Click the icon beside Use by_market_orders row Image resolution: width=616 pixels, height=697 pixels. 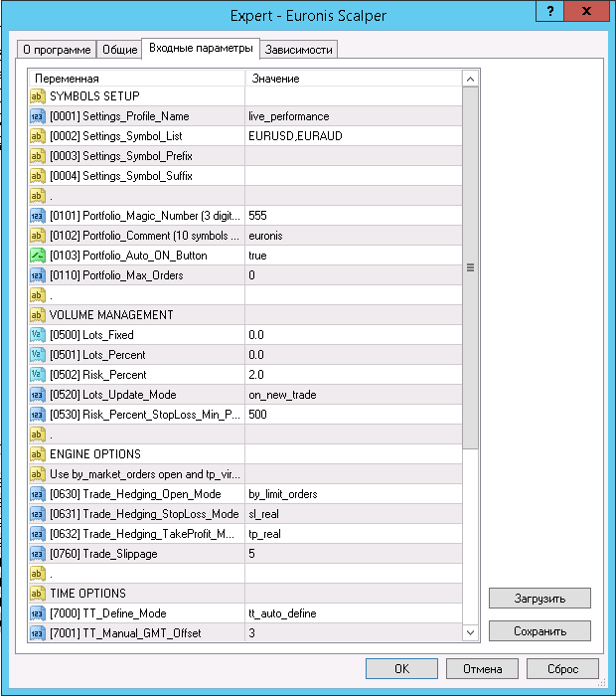(38, 474)
